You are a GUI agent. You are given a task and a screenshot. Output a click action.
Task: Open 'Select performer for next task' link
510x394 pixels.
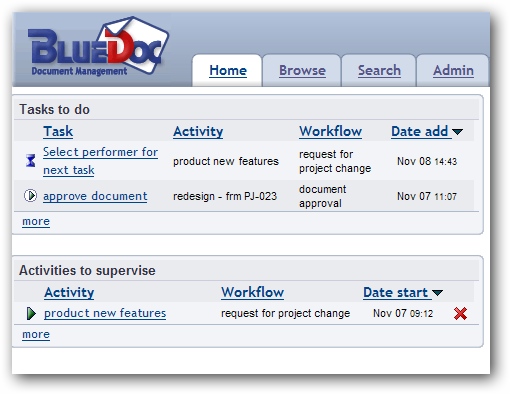pyautogui.click(x=100, y=161)
